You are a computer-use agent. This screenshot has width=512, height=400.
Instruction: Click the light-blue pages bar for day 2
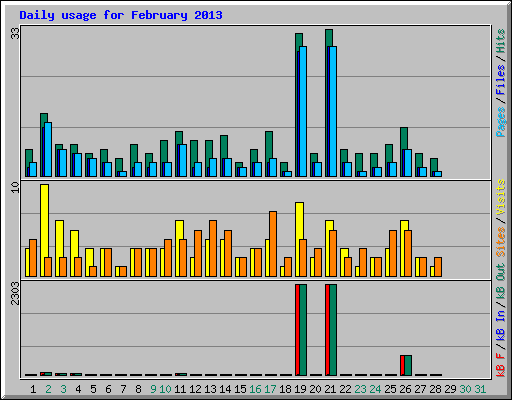click(x=48, y=149)
